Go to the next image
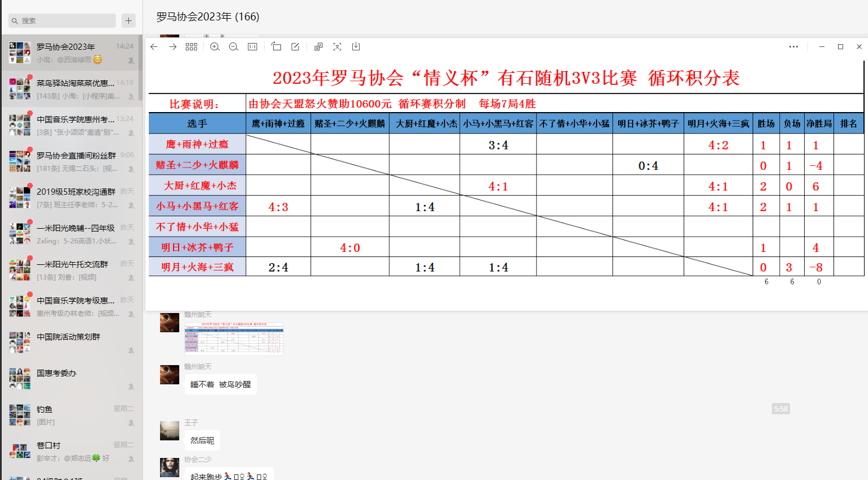Screen dimensions: 868x480 pos(172,46)
